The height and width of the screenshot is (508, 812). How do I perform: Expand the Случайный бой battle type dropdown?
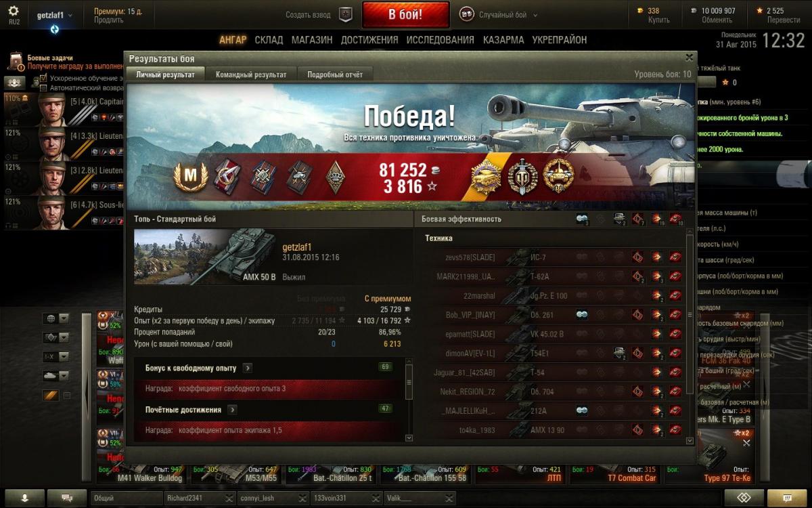point(535,15)
